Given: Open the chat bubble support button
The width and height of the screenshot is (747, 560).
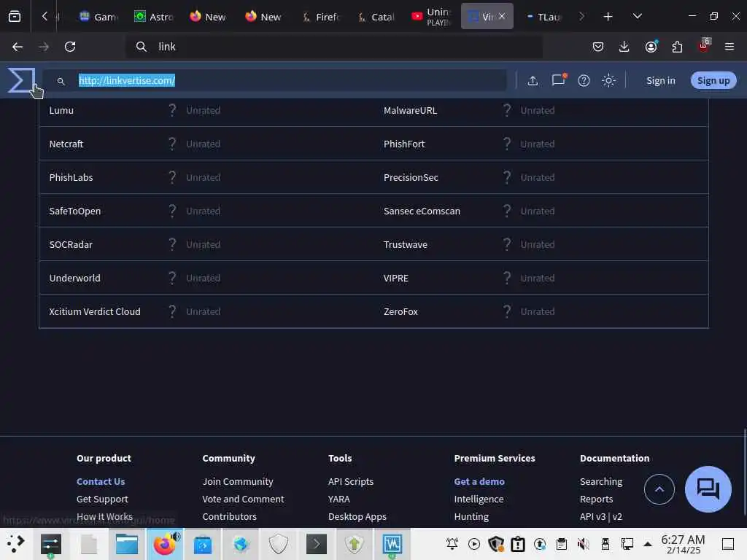Looking at the screenshot, I should [x=708, y=489].
